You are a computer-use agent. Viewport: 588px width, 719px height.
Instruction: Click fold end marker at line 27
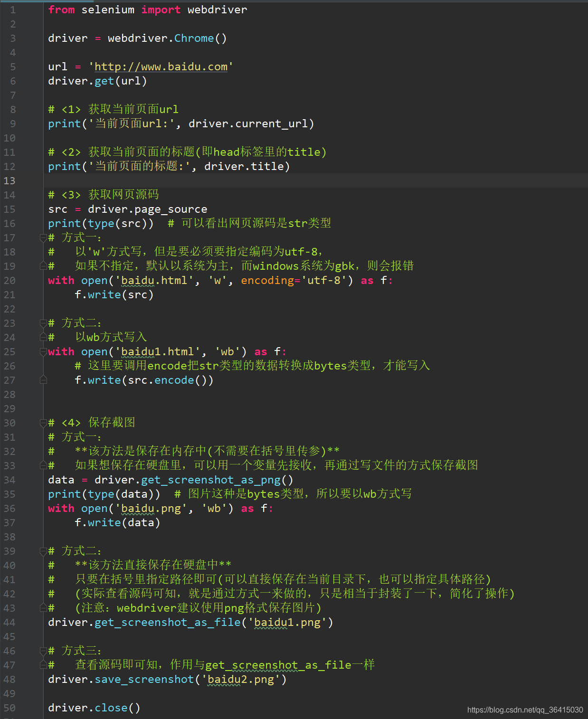[x=43, y=380]
